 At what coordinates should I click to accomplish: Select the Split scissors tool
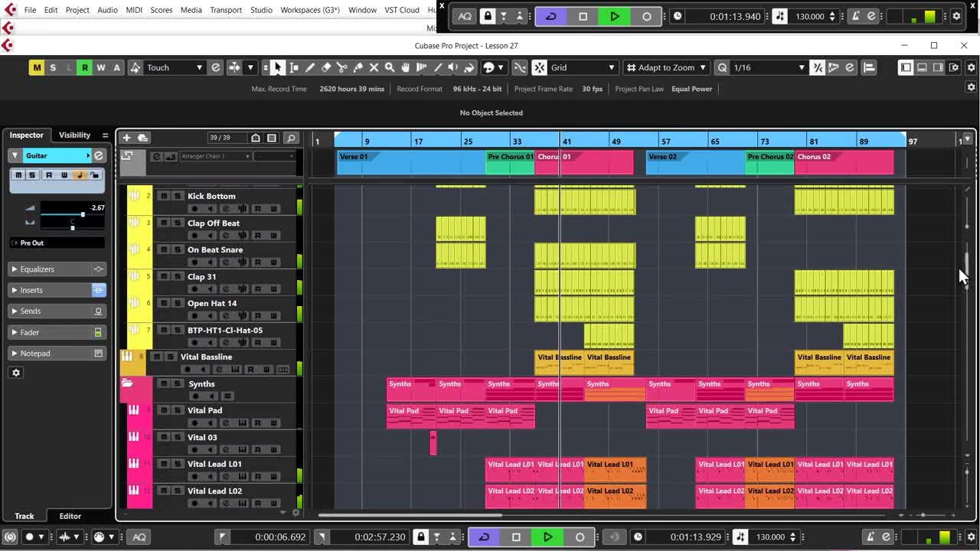point(342,67)
